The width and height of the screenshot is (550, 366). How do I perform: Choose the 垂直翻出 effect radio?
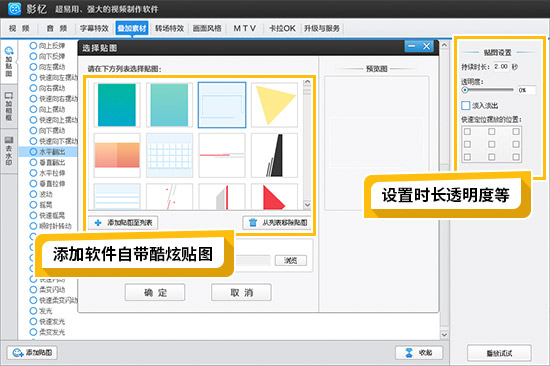[x=33, y=162]
